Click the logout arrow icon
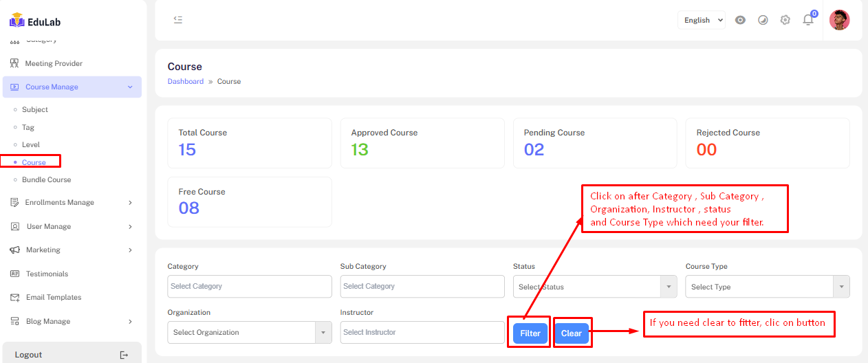This screenshot has height=363, width=868. pyautogui.click(x=124, y=355)
